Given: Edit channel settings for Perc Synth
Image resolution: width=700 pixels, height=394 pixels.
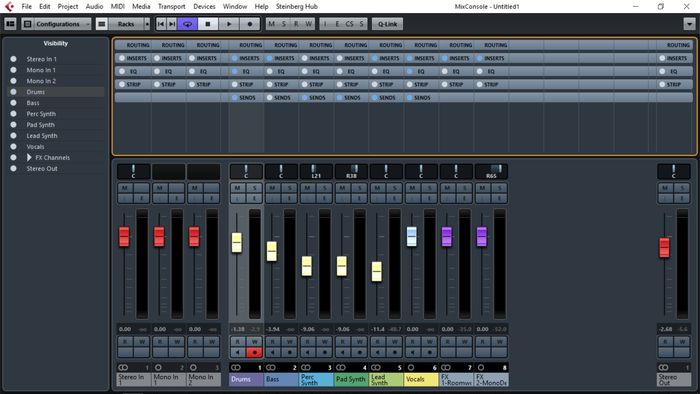Looking at the screenshot, I should pyautogui.click(x=324, y=198).
